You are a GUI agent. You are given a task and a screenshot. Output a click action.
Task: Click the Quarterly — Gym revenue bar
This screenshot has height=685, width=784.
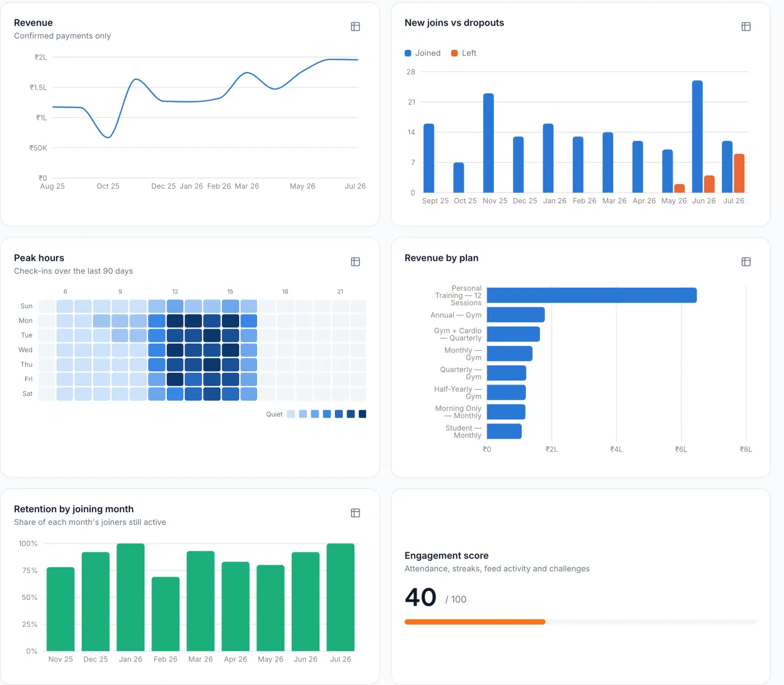[507, 373]
